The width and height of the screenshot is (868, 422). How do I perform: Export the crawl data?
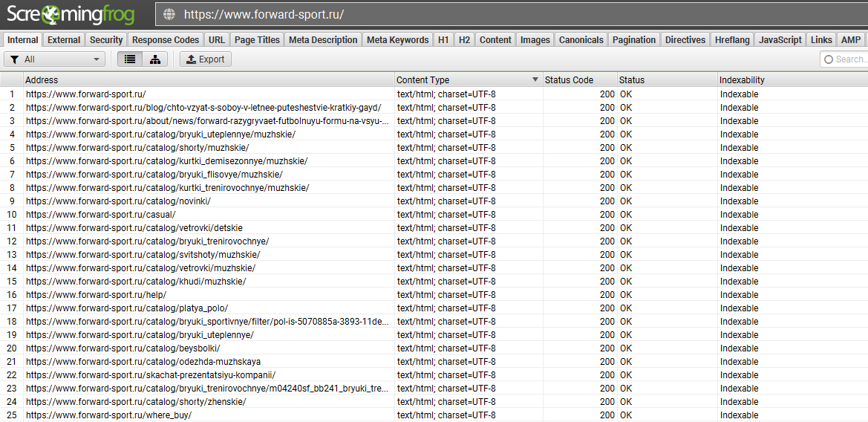click(x=206, y=59)
